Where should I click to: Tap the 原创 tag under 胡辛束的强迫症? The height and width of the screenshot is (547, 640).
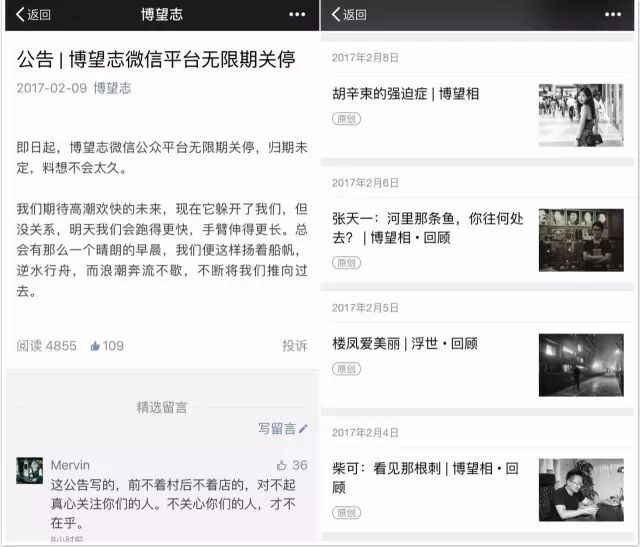[x=346, y=119]
